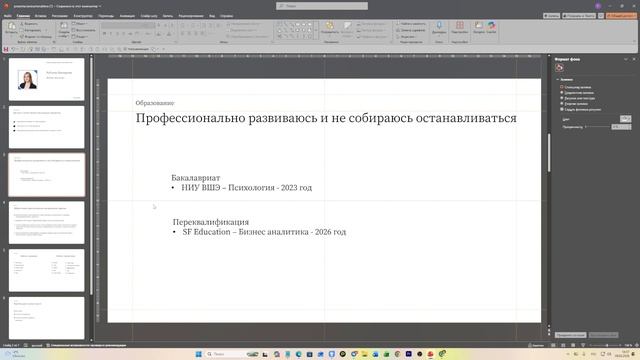Open the Section (Раздел) dropdown

tap(80, 36)
